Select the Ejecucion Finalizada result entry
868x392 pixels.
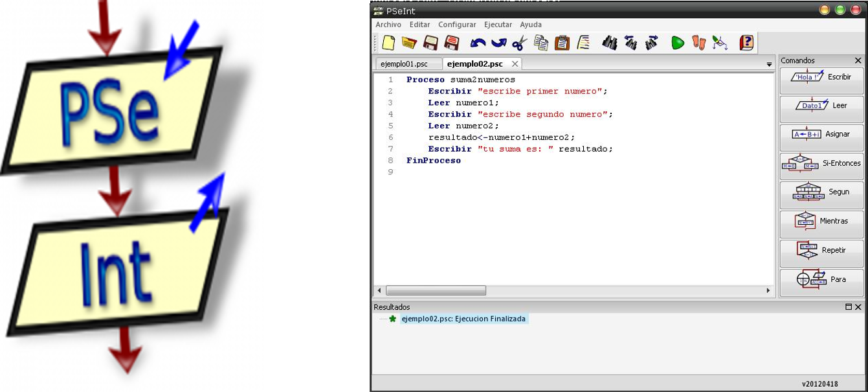pos(464,319)
